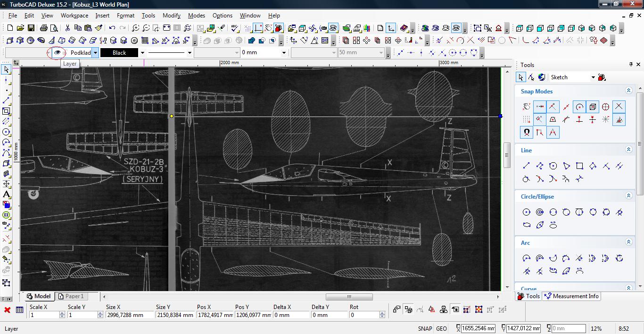Click the Box 3D primitive icon in second toolbar

tap(10, 41)
